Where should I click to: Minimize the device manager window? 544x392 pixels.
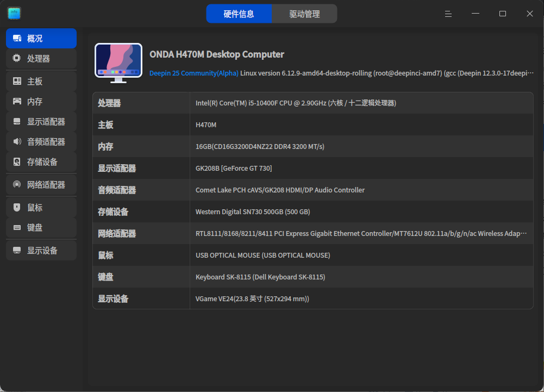(476, 14)
